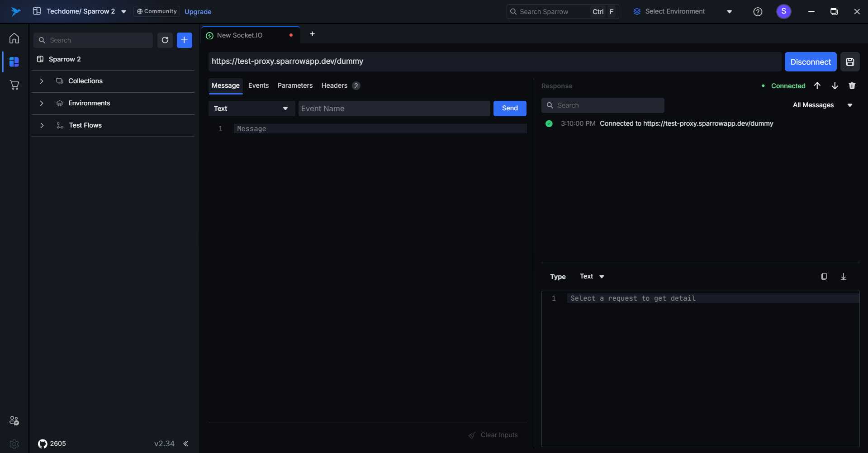Download the response detail
Viewport: 868px width, 453px height.
tap(843, 277)
